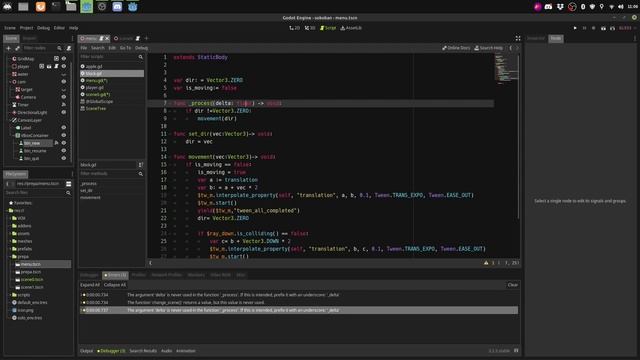
Task: Collapse the cam node
Action: tap(10, 82)
